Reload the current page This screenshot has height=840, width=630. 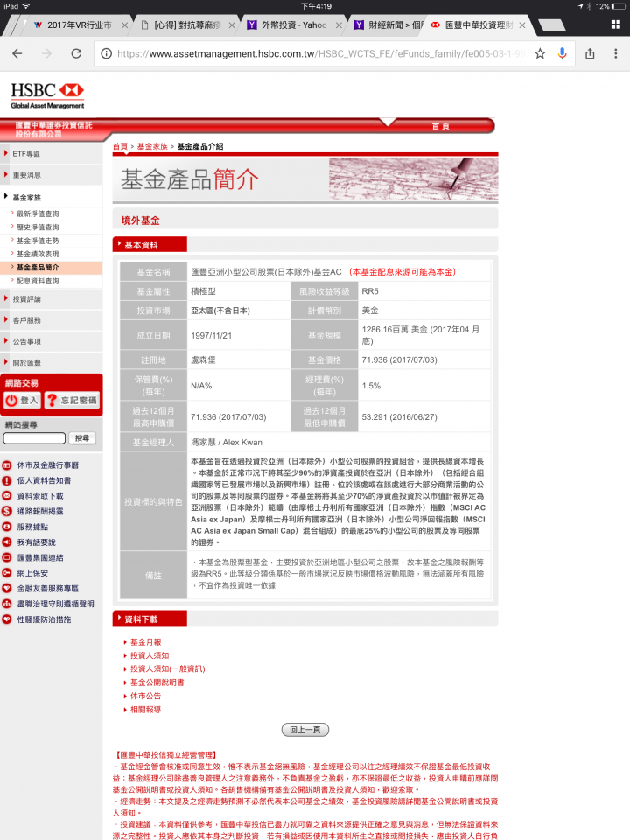(x=77, y=53)
